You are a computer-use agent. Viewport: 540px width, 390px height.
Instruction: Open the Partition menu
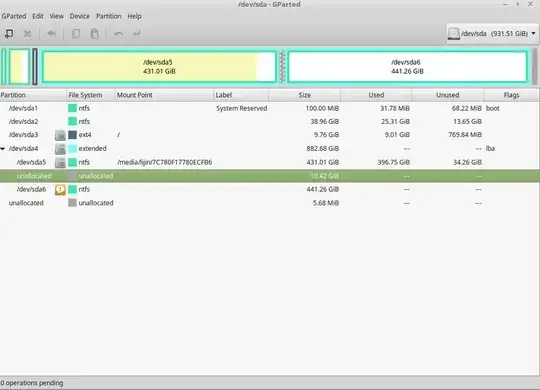pos(108,16)
